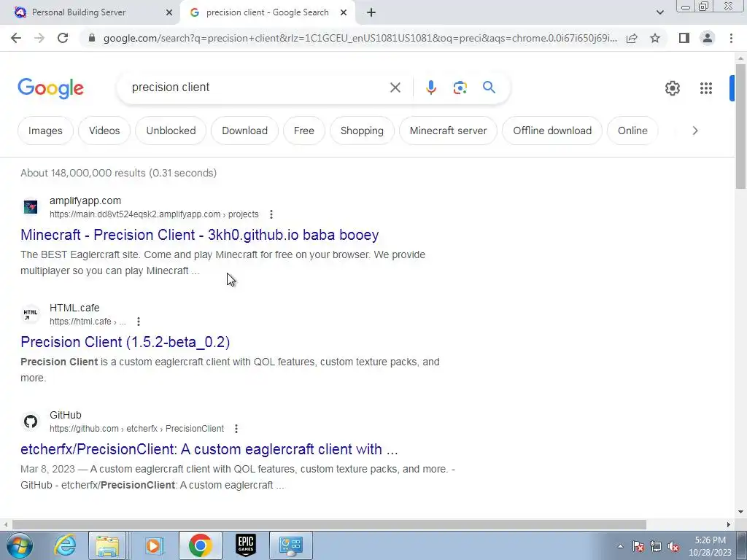The image size is (747, 560).
Task: Click the github.com PrecisionClient URL
Action: (136, 429)
